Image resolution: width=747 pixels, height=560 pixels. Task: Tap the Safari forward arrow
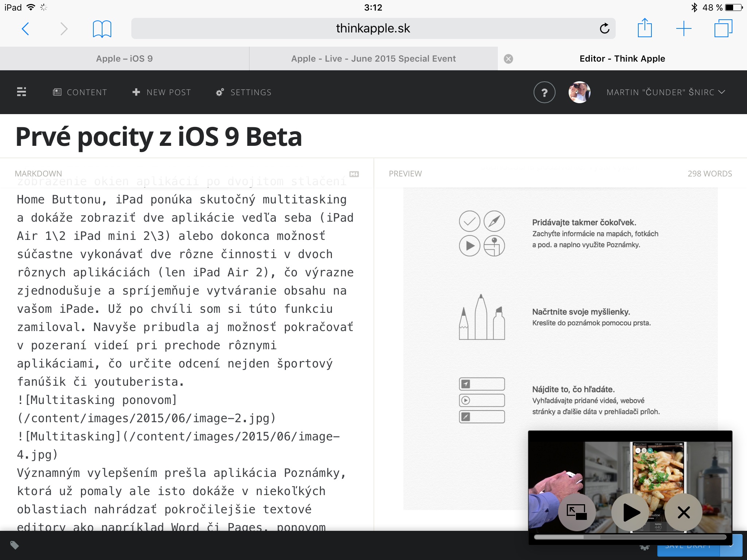pyautogui.click(x=64, y=29)
